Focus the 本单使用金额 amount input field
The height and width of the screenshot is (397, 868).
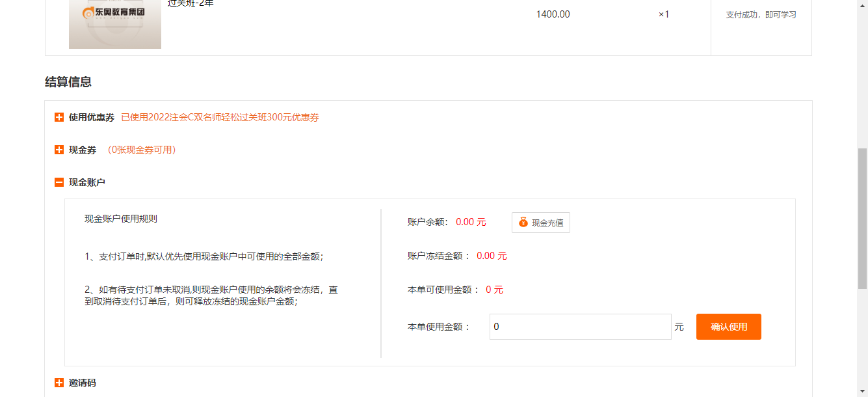(580, 327)
